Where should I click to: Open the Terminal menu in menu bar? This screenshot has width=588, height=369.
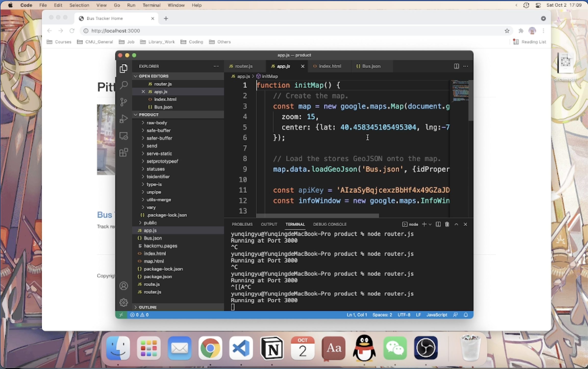(x=151, y=5)
